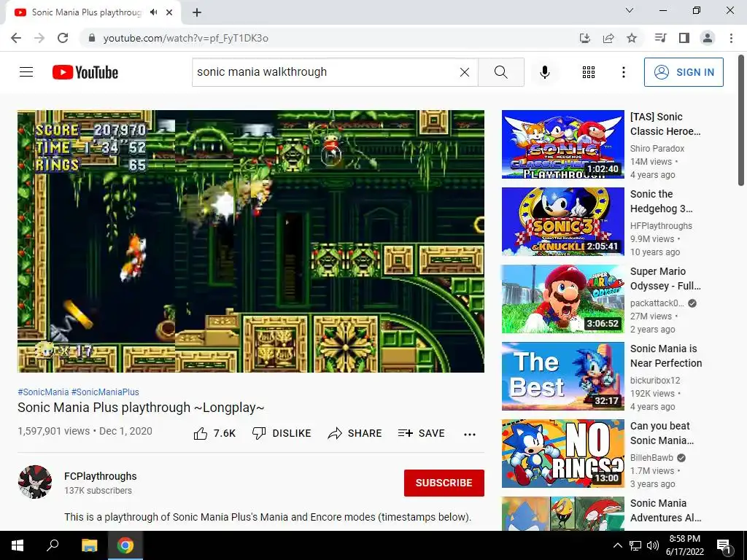Viewport: 747px width, 560px height.
Task: Click 'Sonic the Hedgehog 3...' video title
Action: pos(661,201)
